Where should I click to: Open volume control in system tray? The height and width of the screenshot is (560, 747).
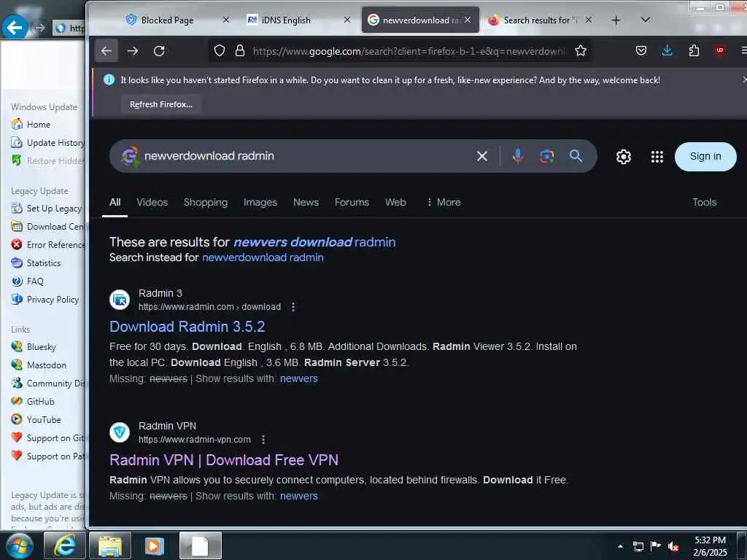673,546
